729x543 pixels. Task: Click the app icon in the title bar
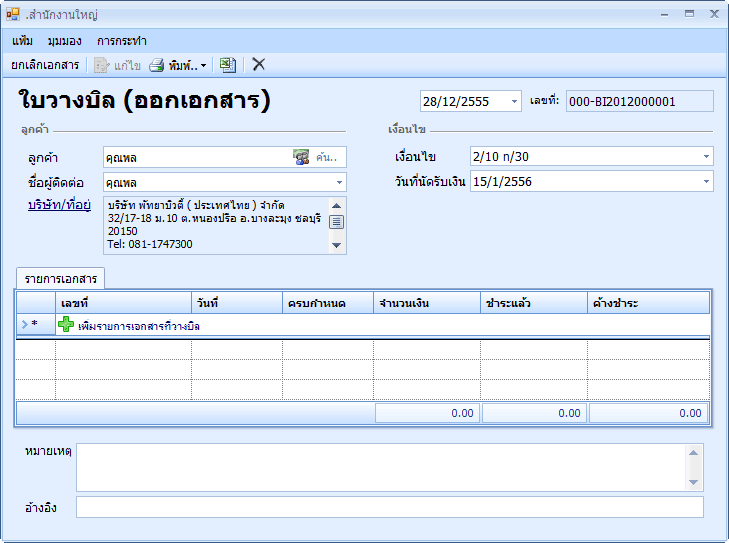(13, 15)
